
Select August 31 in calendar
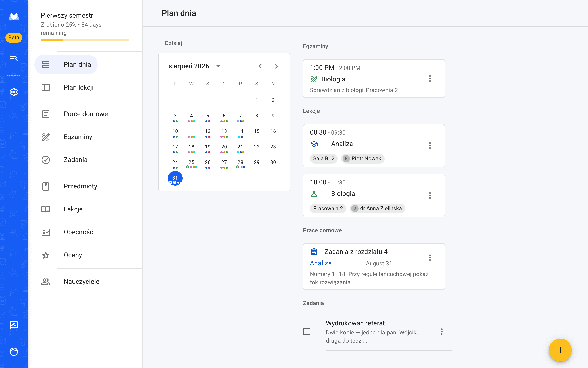click(175, 178)
